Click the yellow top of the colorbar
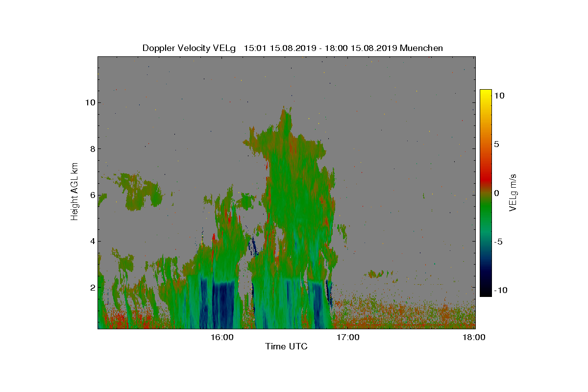Viewport: 588px width, 392px height. tap(486, 94)
